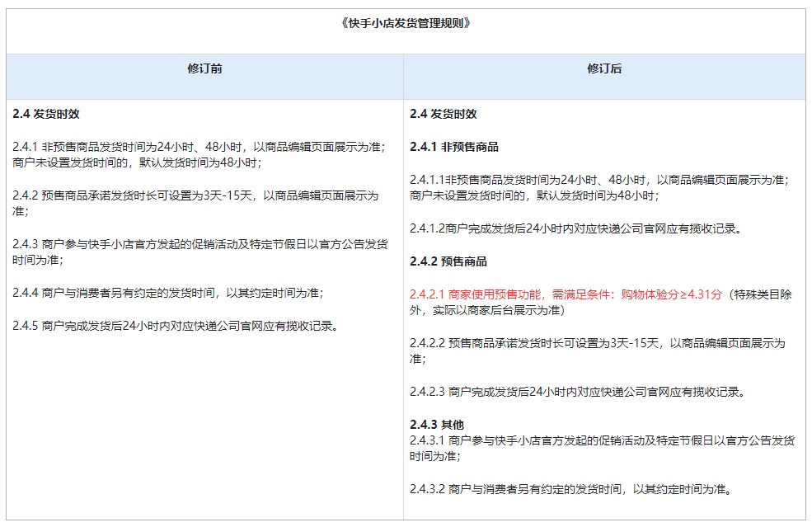Click clause 2.4.3 about 促销活动 in left column
The height and width of the screenshot is (527, 812).
[199, 252]
